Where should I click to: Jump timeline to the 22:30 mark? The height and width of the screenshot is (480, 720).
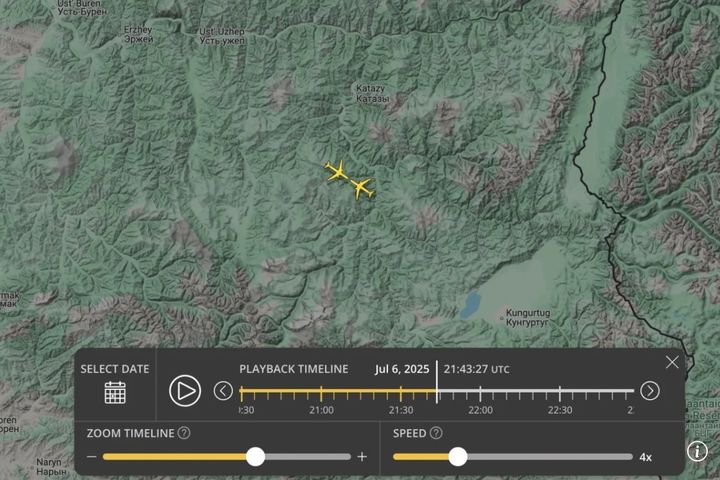point(560,392)
